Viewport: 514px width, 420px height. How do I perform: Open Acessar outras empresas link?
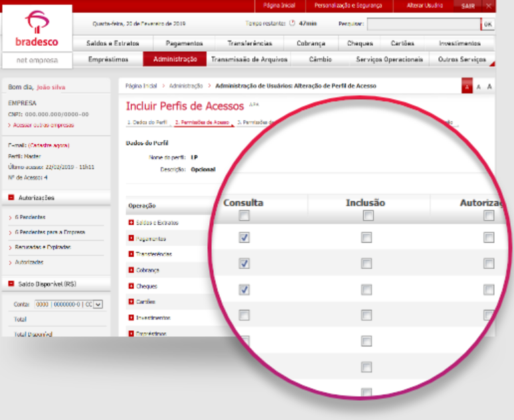pyautogui.click(x=44, y=125)
